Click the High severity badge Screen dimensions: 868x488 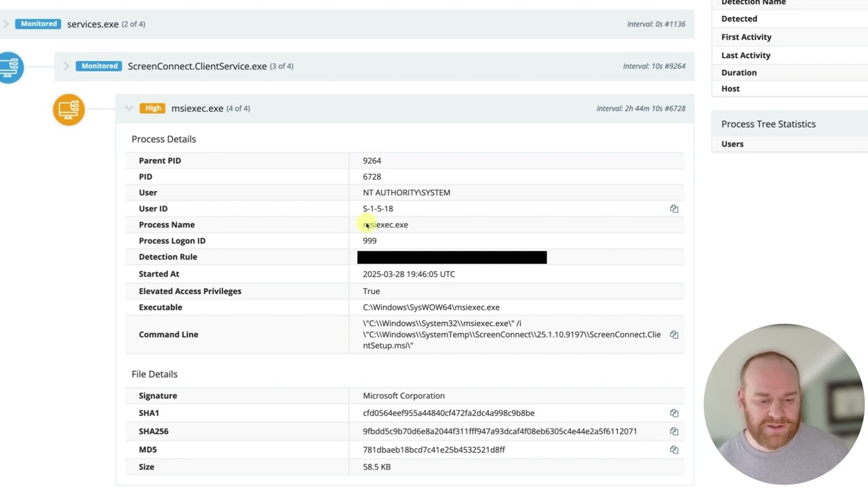click(153, 108)
